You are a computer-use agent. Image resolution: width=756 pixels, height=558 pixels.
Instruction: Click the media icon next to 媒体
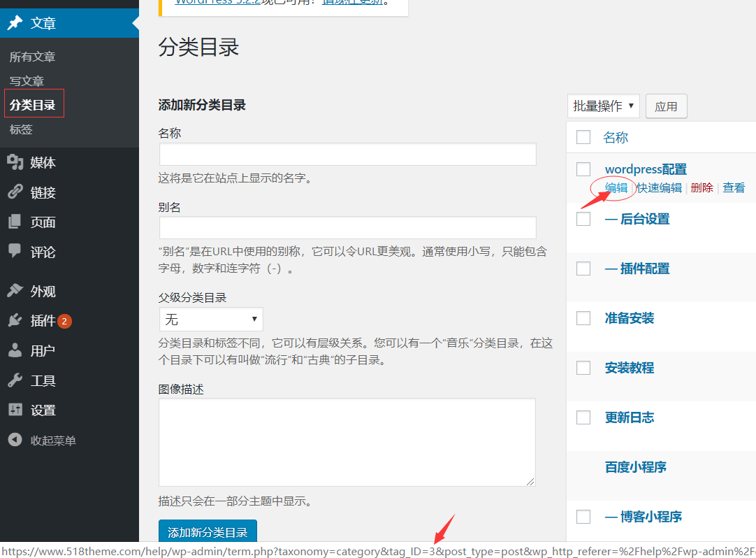pyautogui.click(x=15, y=162)
